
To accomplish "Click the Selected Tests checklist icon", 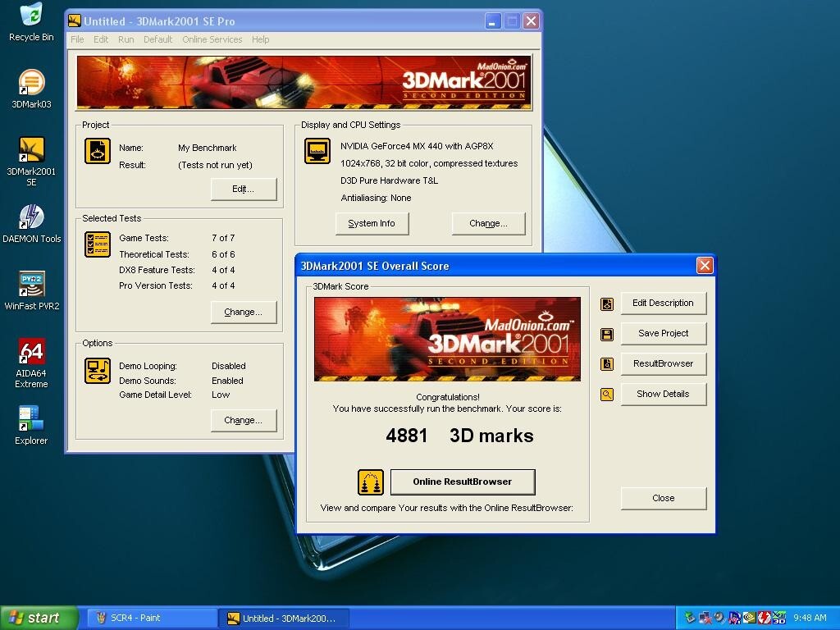I will point(98,244).
